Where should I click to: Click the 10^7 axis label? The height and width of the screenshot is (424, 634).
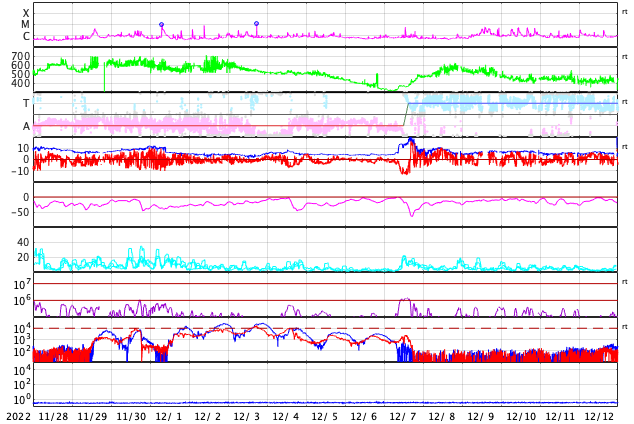coord(21,285)
